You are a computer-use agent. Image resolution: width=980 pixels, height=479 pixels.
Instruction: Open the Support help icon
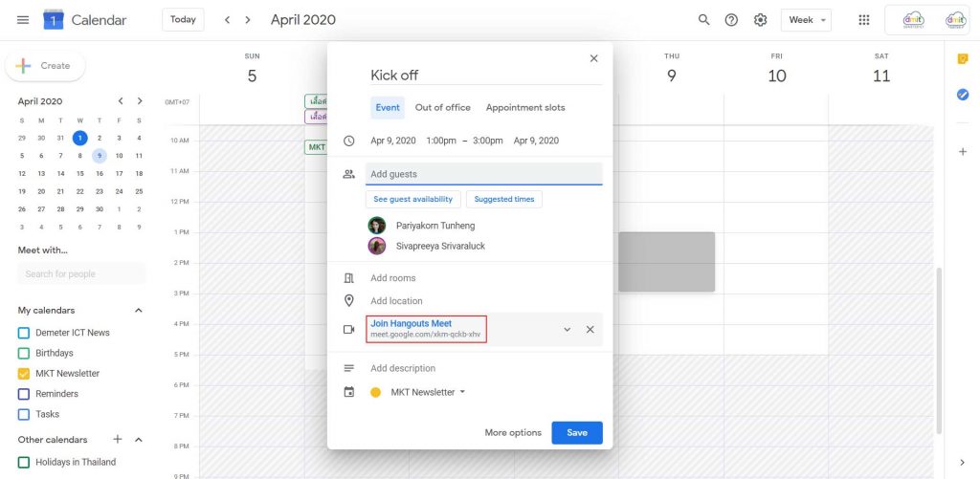(731, 20)
